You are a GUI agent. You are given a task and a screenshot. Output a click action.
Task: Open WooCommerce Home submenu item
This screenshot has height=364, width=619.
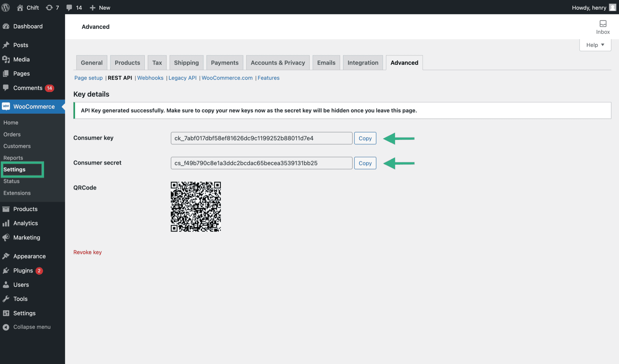[x=11, y=122]
